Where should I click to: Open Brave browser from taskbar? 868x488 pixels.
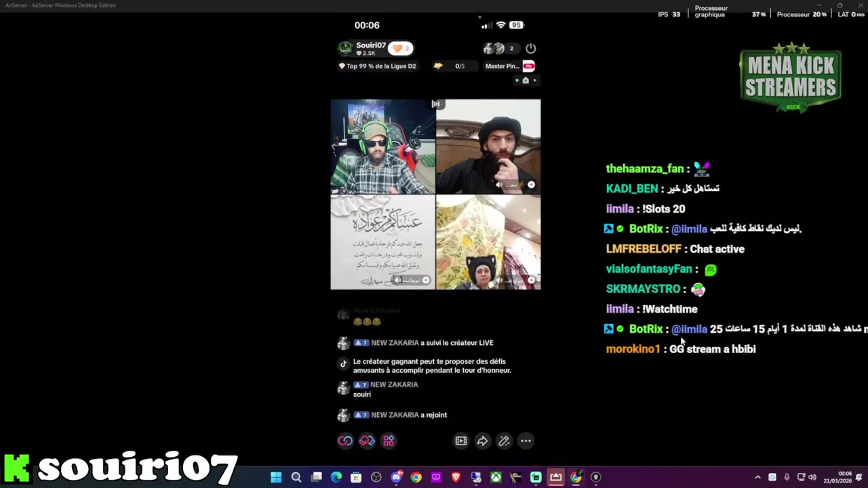coord(456,477)
